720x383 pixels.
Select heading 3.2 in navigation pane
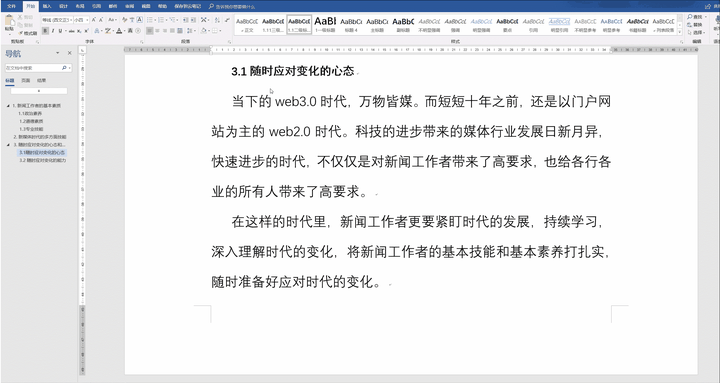43,160
